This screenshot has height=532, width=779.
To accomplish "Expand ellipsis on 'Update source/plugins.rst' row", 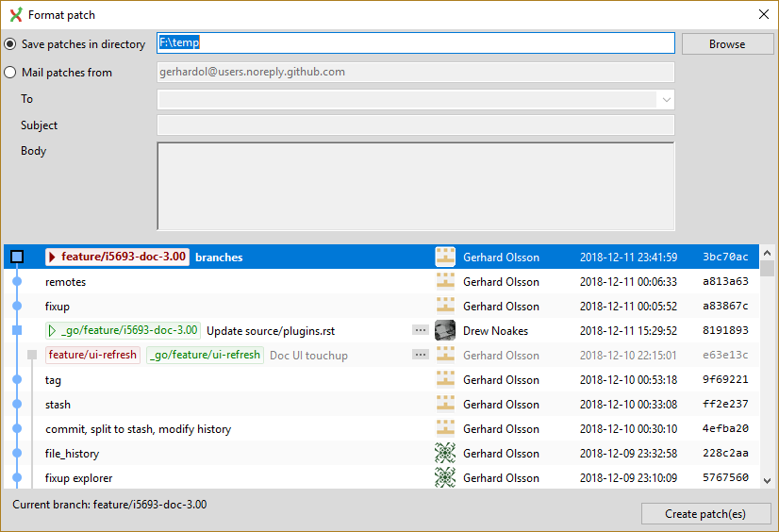I will (421, 330).
